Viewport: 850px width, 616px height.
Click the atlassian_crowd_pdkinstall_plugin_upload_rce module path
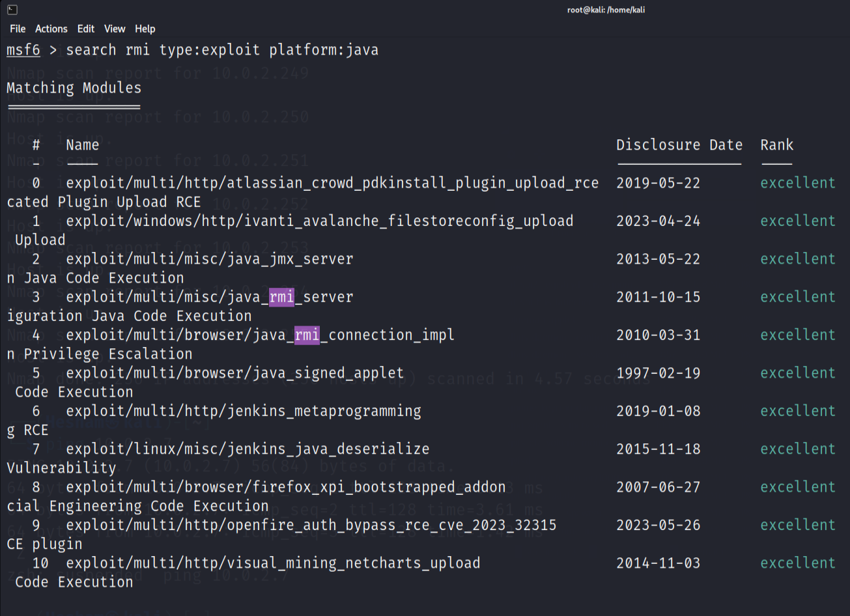click(x=332, y=183)
